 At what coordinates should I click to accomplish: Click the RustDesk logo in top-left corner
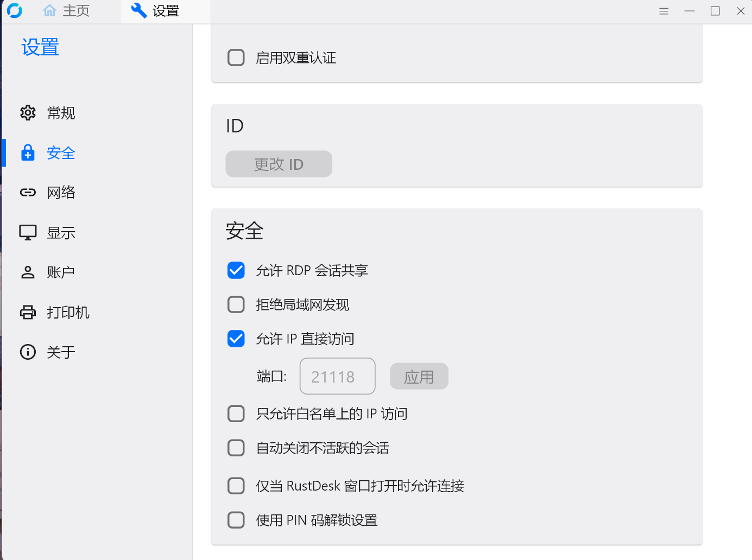point(15,10)
